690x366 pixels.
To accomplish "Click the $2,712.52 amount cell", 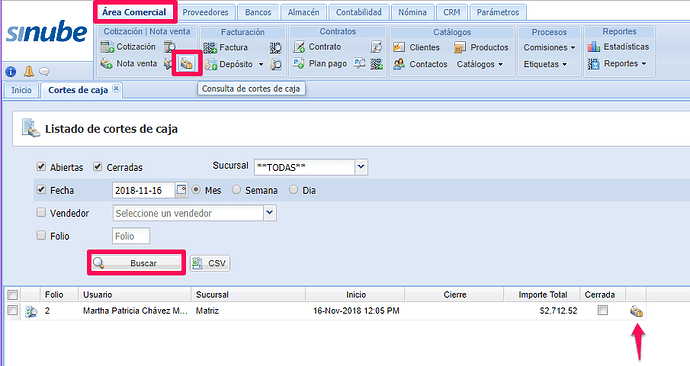I will (542, 311).
